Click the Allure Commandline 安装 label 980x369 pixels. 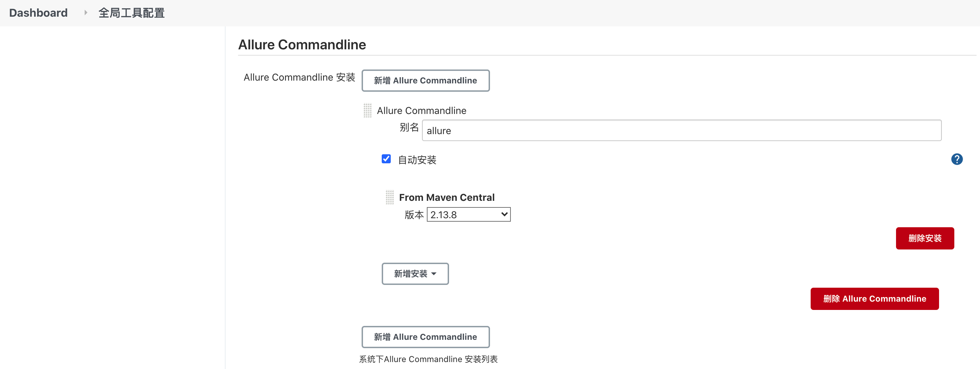299,77
